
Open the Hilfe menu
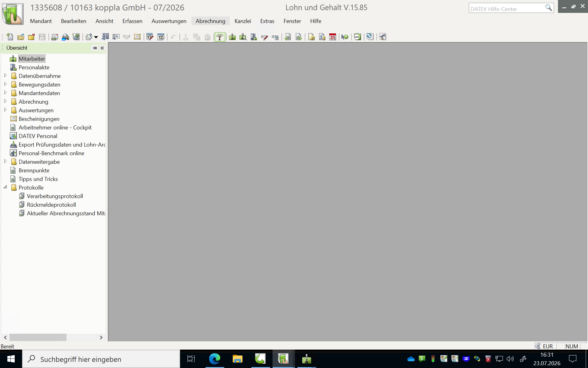[x=316, y=21]
